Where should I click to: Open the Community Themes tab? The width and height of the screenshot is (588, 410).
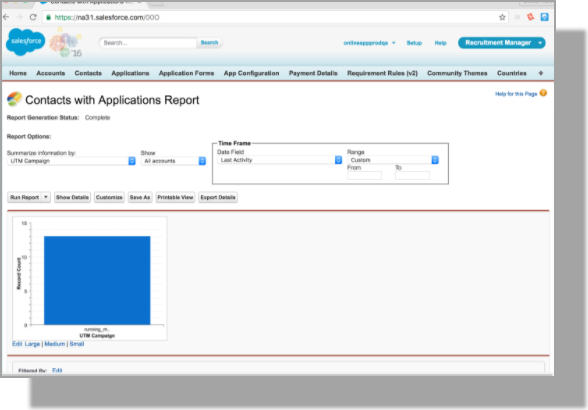[x=457, y=73]
